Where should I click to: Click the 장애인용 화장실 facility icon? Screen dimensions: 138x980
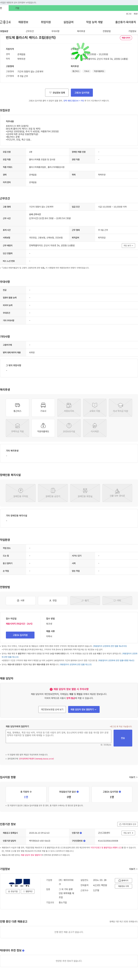pyautogui.click(x=85, y=493)
